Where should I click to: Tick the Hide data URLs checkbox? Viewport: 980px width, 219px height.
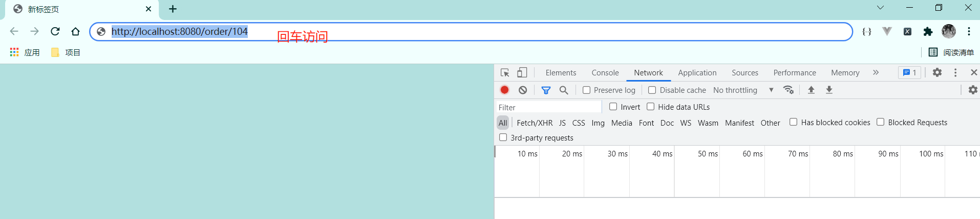pos(651,107)
